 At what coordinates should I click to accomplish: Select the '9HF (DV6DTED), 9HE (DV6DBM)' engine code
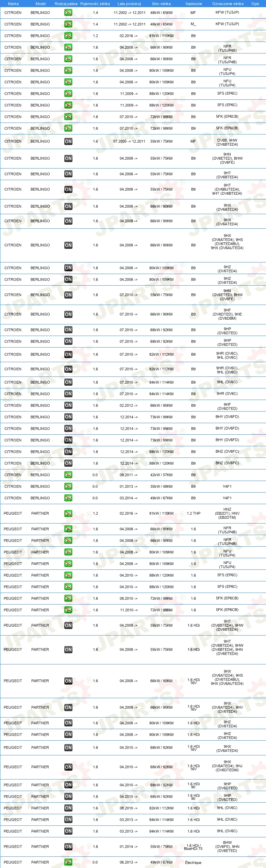pyautogui.click(x=227, y=314)
